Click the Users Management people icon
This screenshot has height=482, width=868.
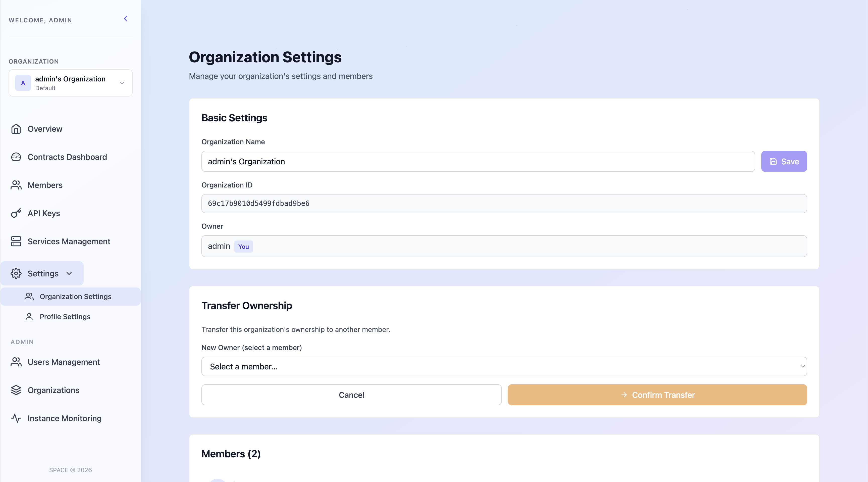pyautogui.click(x=16, y=362)
